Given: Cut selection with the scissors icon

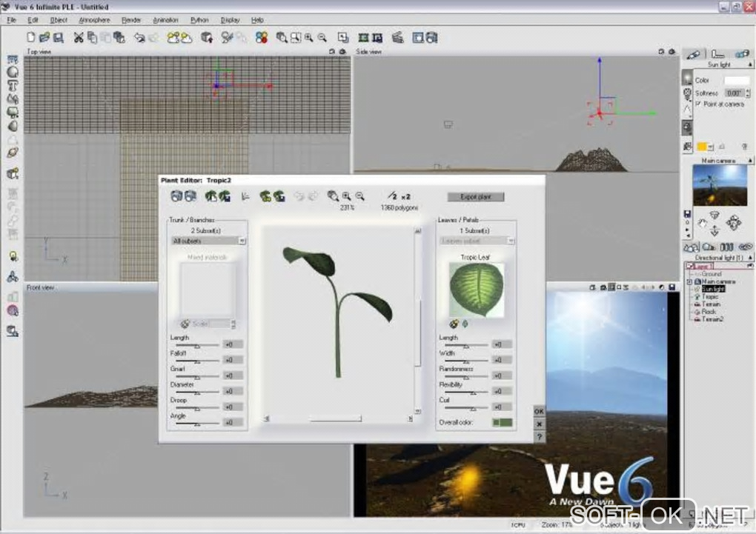Looking at the screenshot, I should (x=79, y=38).
